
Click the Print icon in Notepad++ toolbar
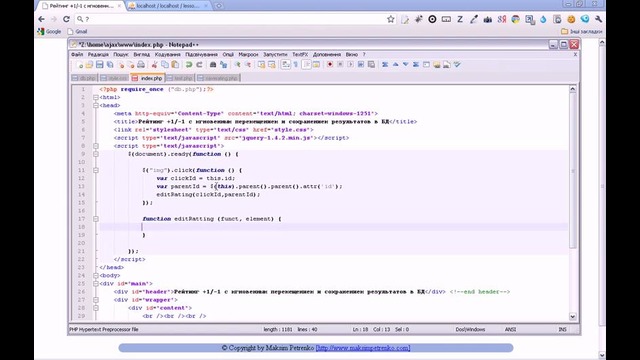click(x=141, y=65)
